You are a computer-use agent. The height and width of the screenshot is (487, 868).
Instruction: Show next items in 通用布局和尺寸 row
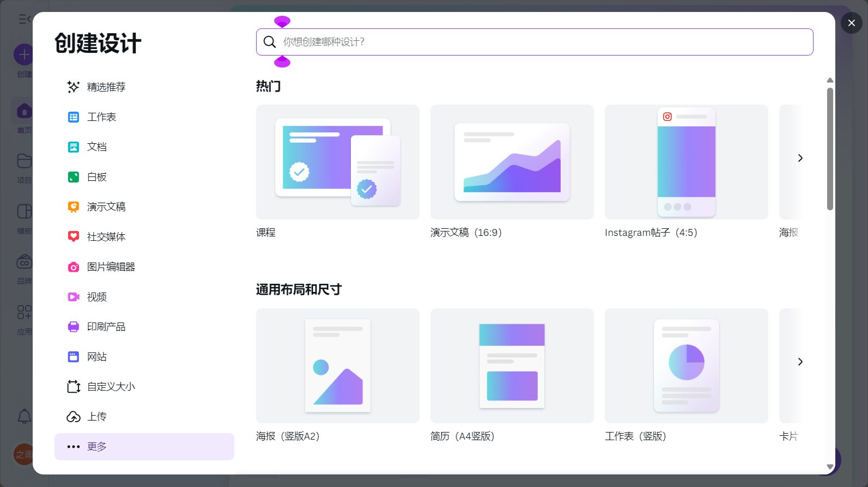(800, 362)
